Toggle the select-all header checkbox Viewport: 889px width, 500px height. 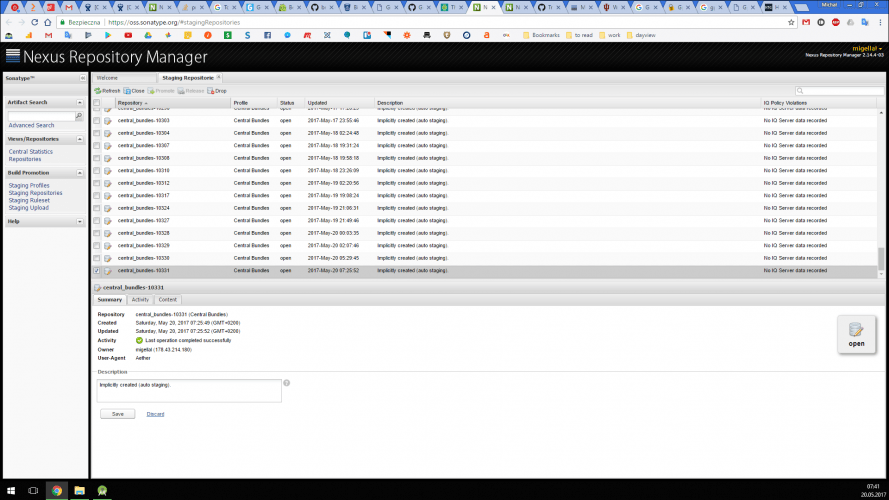pyautogui.click(x=96, y=103)
